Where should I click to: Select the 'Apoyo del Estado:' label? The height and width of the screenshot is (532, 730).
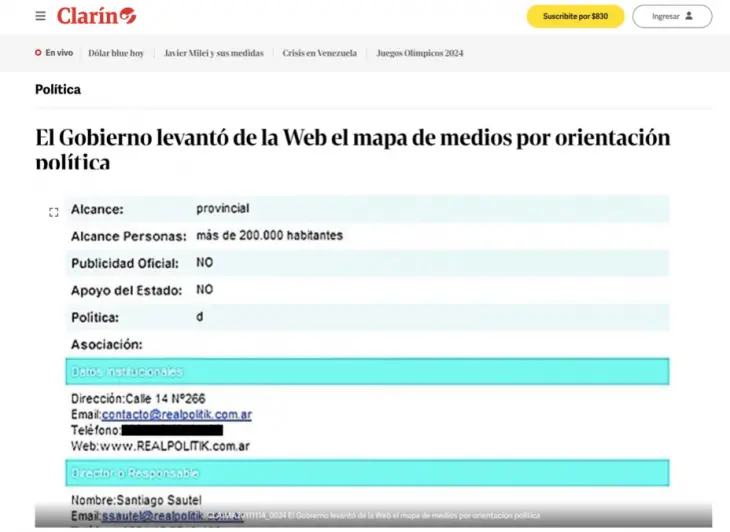(x=126, y=290)
